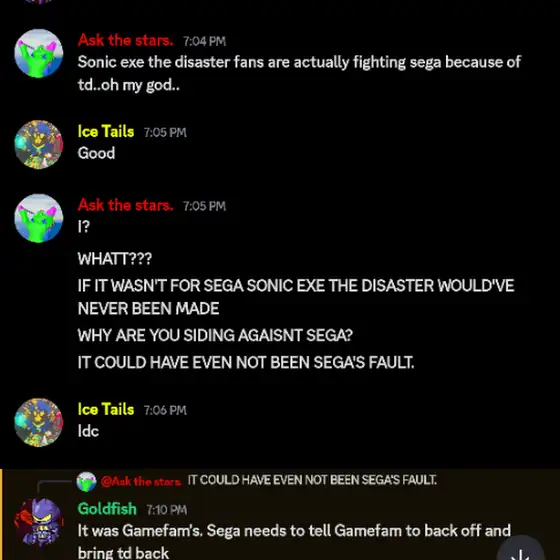The image size is (560, 560).
Task: Click Ice Tails avatar beside "Good" message
Action: tap(39, 144)
